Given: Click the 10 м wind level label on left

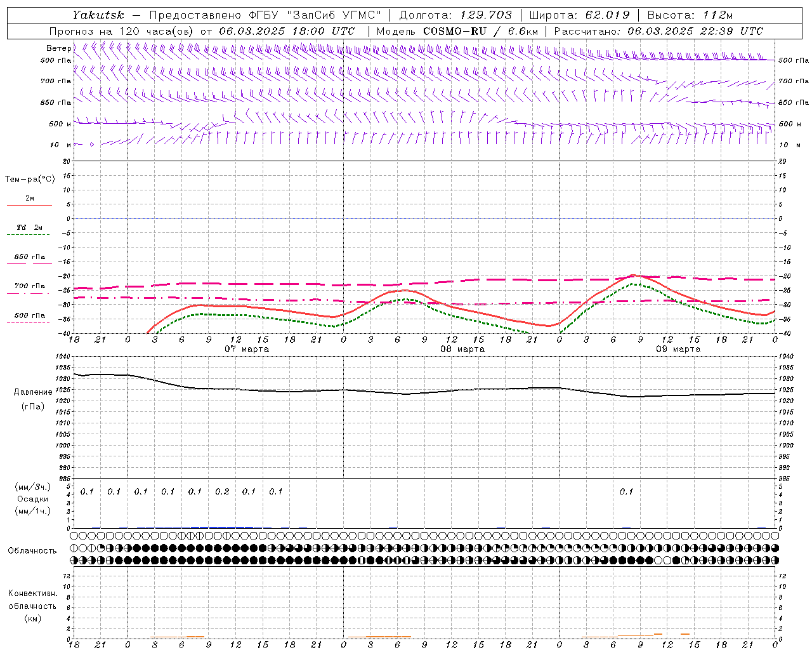Looking at the screenshot, I should click(x=61, y=145).
